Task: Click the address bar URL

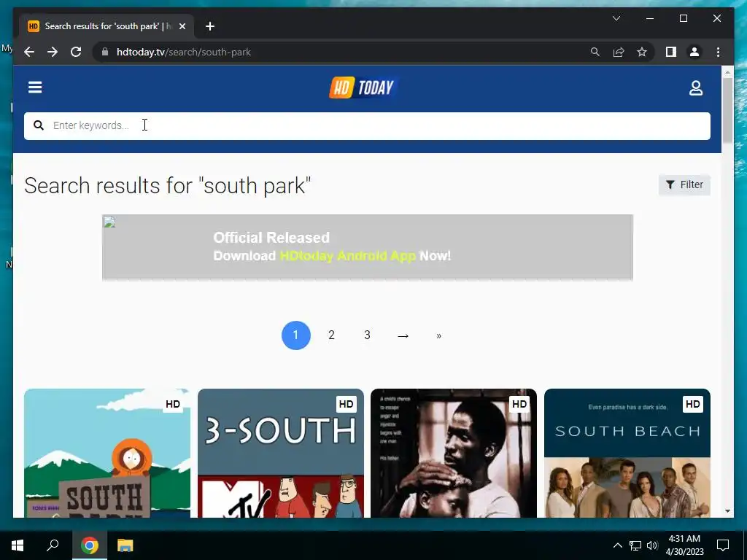Action: (183, 52)
